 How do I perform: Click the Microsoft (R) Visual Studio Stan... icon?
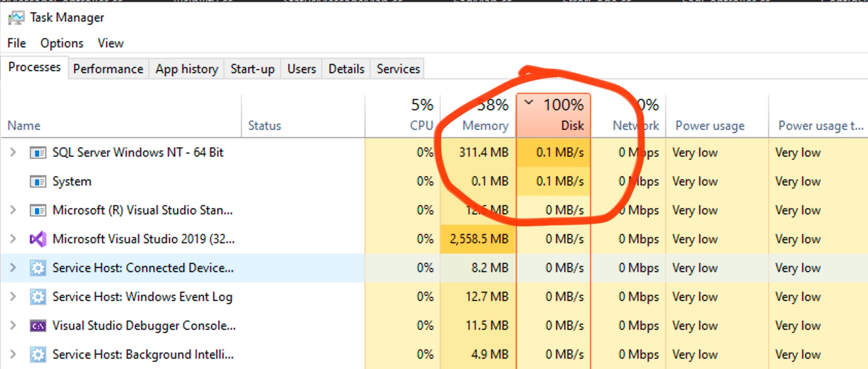(38, 211)
